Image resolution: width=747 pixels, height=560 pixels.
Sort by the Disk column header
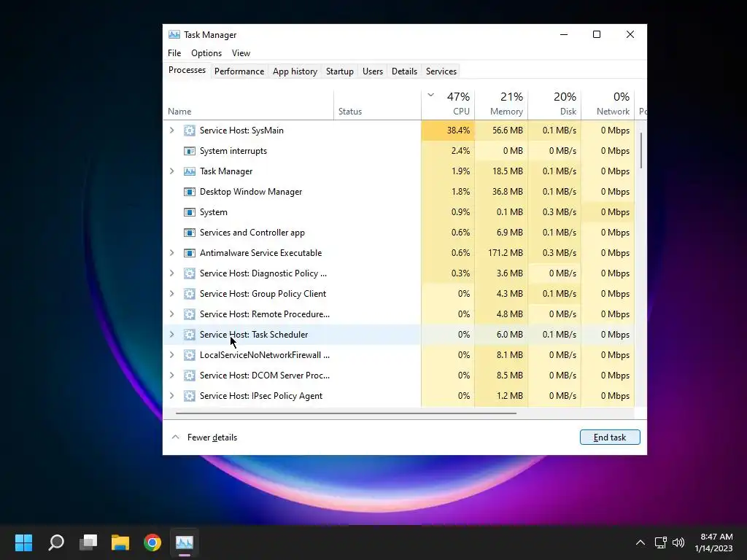pos(555,104)
